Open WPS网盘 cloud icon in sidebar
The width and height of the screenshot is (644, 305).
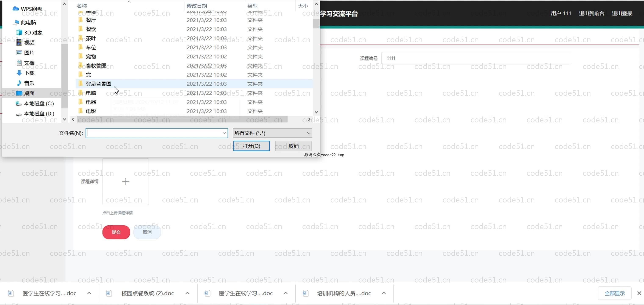[16, 8]
